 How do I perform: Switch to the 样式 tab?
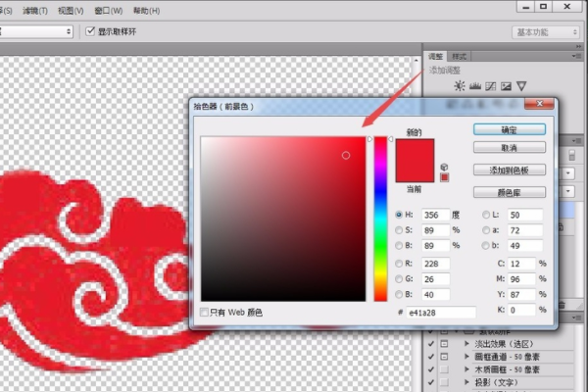460,57
